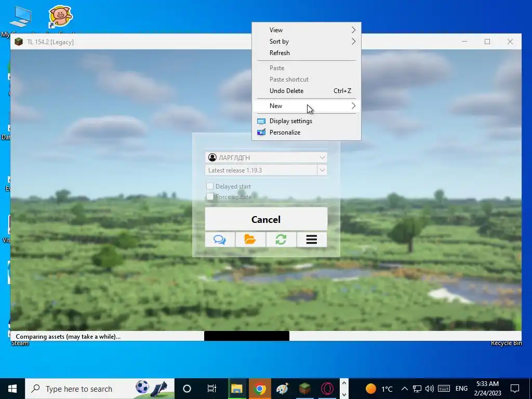532x399 pixels.
Task: Expand the View submenu
Action: [307, 30]
